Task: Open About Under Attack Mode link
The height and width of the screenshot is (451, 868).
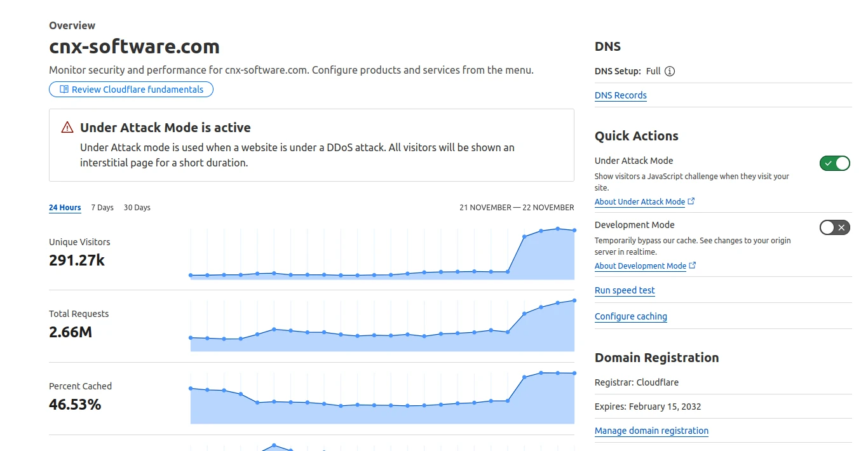Action: click(640, 201)
